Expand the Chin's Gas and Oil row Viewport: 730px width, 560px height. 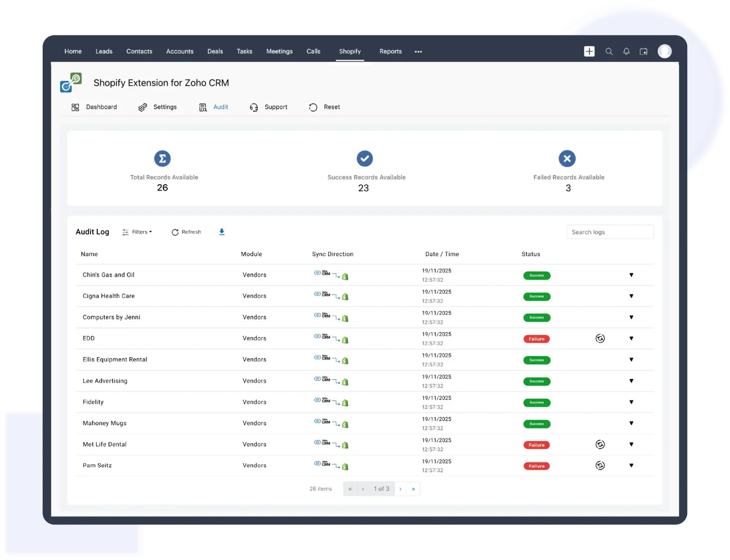631,275
